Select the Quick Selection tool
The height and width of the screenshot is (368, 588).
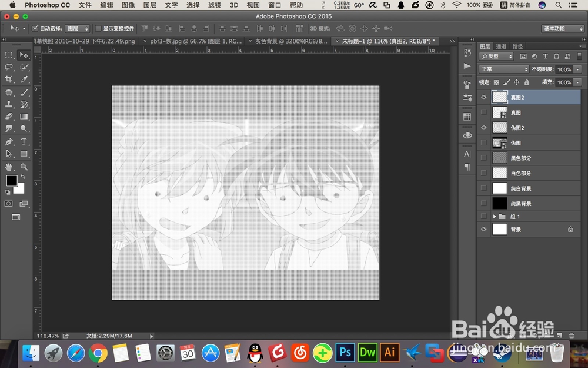(x=24, y=67)
